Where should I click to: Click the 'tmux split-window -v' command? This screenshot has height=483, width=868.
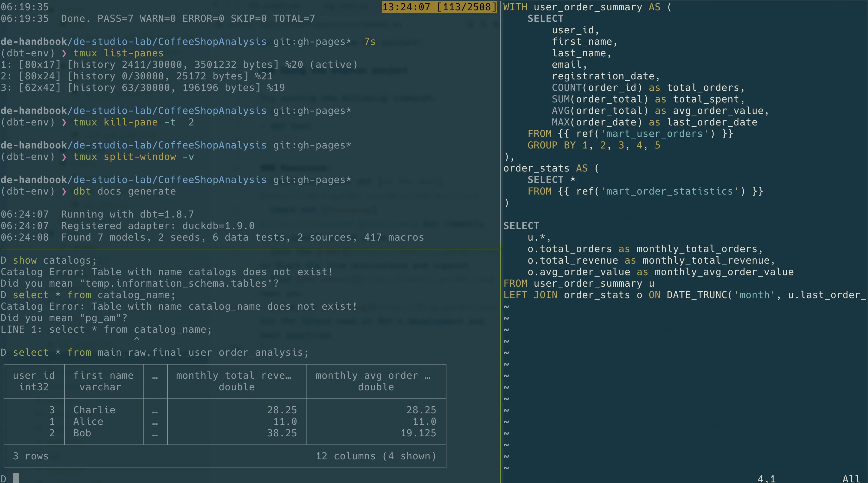point(134,157)
